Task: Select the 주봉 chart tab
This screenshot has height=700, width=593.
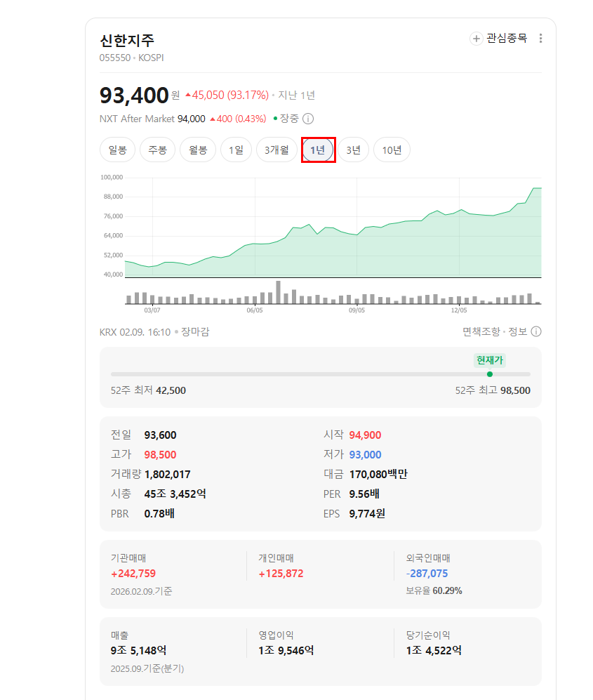Action: tap(157, 150)
